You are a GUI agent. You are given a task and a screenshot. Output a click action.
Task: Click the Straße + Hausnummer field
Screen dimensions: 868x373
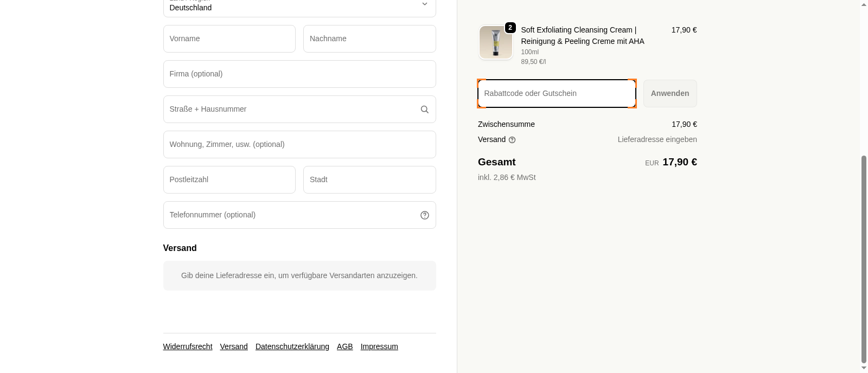tap(290, 110)
